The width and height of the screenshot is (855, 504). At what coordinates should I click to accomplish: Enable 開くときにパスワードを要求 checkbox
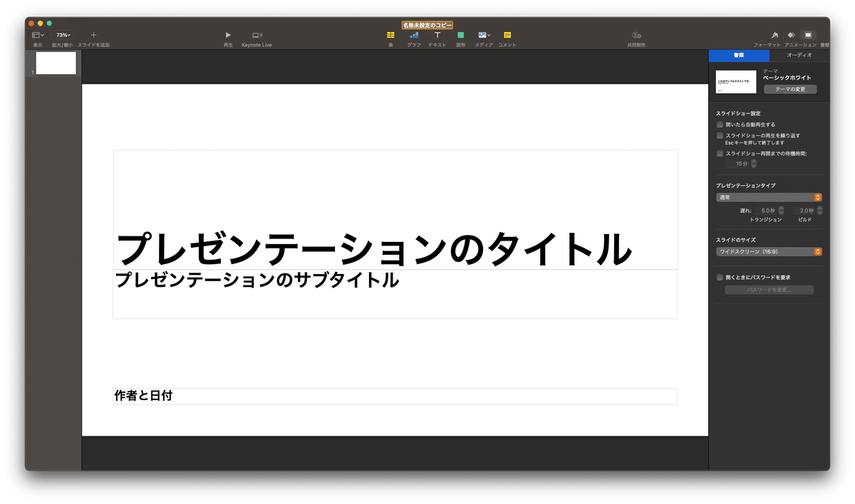click(x=720, y=277)
